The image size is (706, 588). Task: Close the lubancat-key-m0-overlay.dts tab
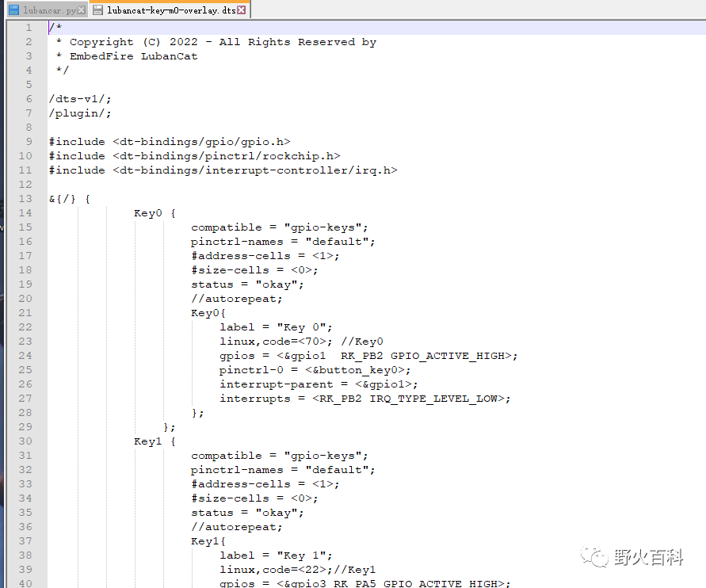point(242,10)
